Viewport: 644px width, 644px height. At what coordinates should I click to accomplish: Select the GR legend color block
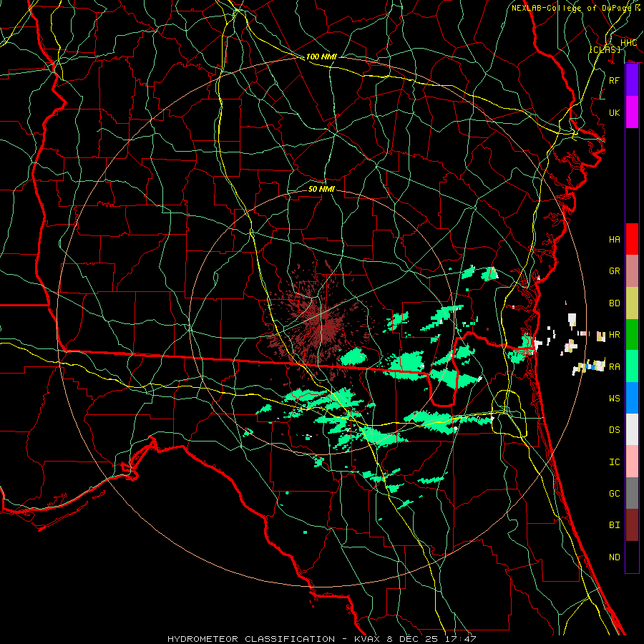pyautogui.click(x=632, y=270)
